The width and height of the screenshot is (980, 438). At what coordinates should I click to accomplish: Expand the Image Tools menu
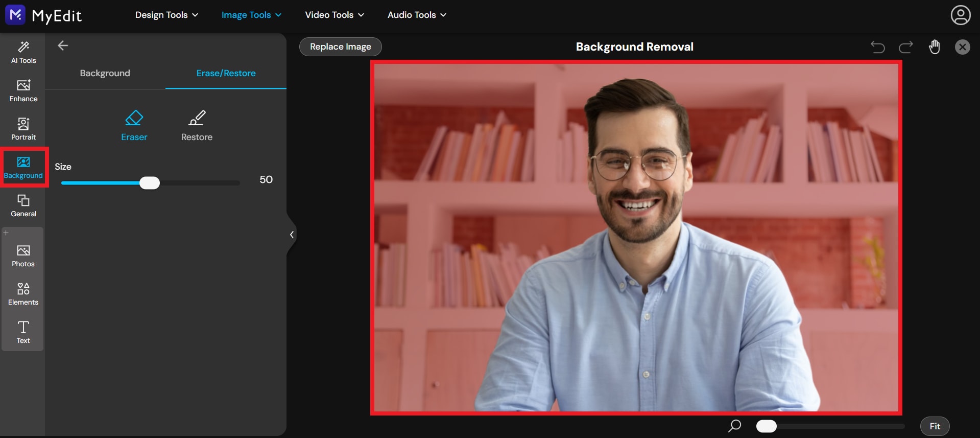(251, 15)
